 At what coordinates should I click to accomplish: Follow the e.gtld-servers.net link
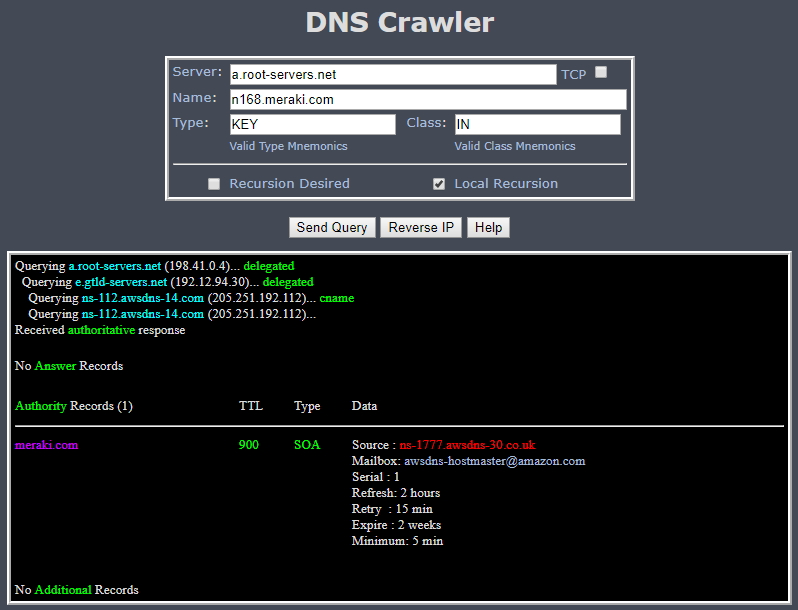pos(121,282)
